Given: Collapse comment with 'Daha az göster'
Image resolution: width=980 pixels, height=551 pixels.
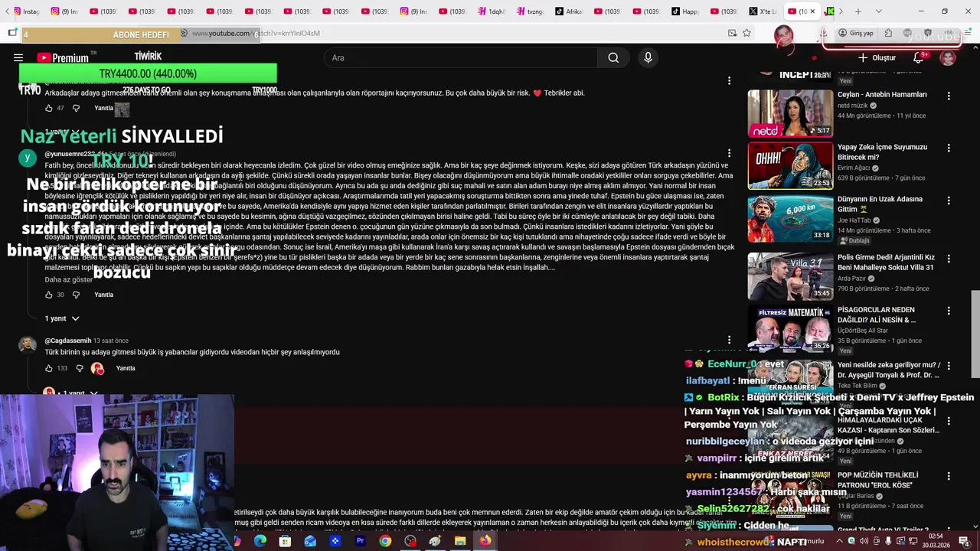Looking at the screenshot, I should 68,279.
